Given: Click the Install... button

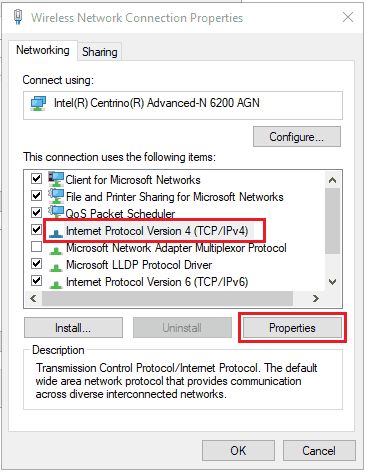Looking at the screenshot, I should 73,328.
